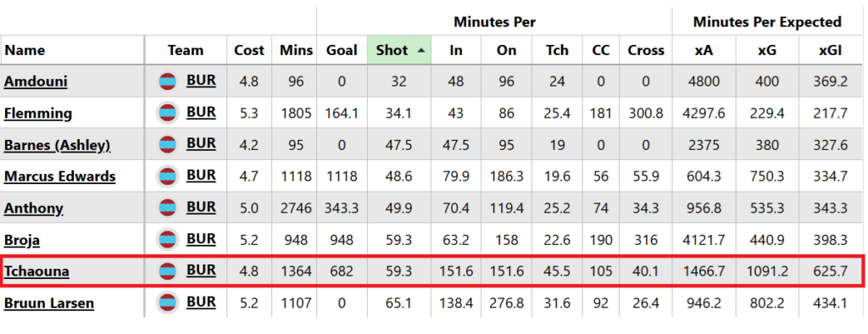Click Burnley badge icon in Amdouni row
The height and width of the screenshot is (334, 868).
(167, 82)
